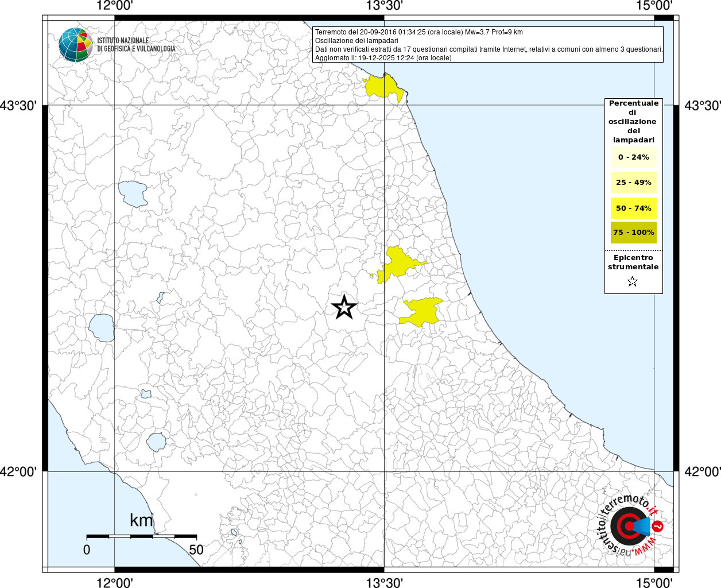Click the yellow municipality northeast of the epicenter
This screenshot has height=588, width=721.
point(397,265)
